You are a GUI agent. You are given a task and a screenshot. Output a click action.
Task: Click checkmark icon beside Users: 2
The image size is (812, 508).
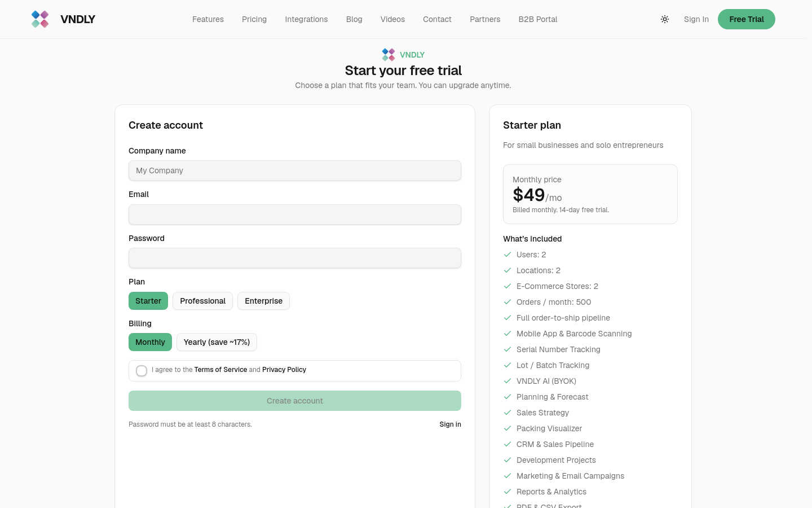pyautogui.click(x=507, y=255)
